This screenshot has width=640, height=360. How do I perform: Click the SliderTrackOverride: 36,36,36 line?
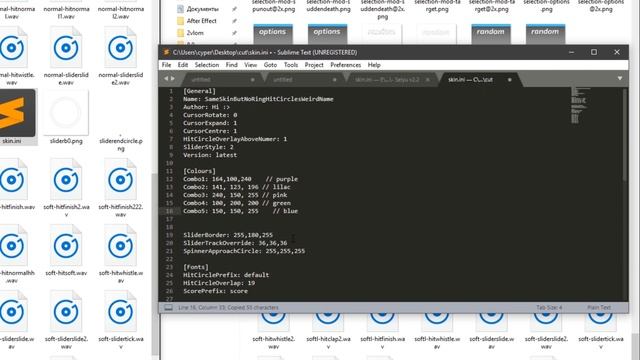[x=235, y=243]
